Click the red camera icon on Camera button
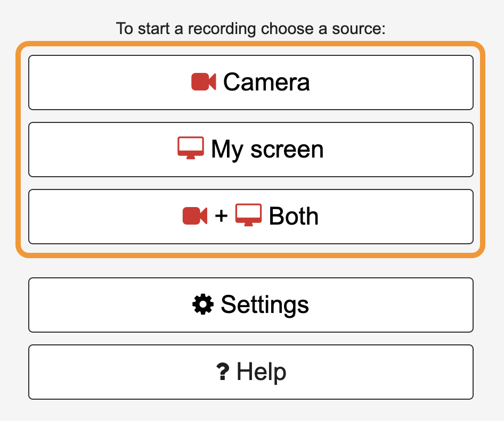Screen dimensions: 504x421 pyautogui.click(x=204, y=82)
